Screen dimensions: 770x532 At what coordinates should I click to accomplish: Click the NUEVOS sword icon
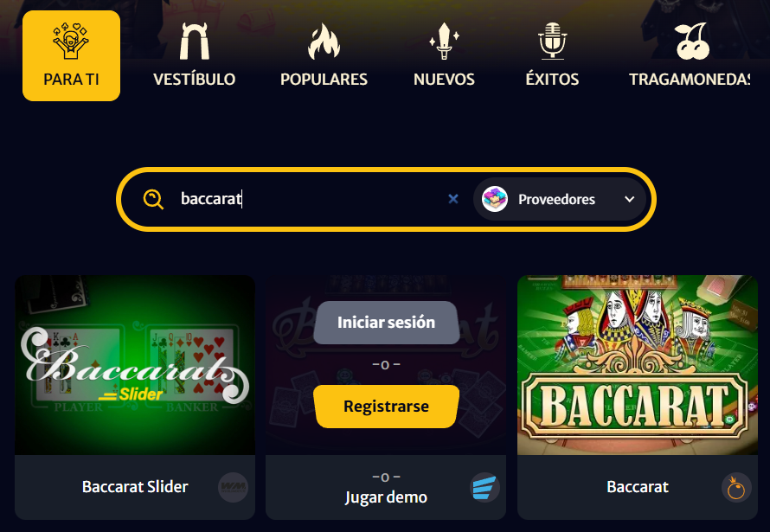[x=444, y=42]
